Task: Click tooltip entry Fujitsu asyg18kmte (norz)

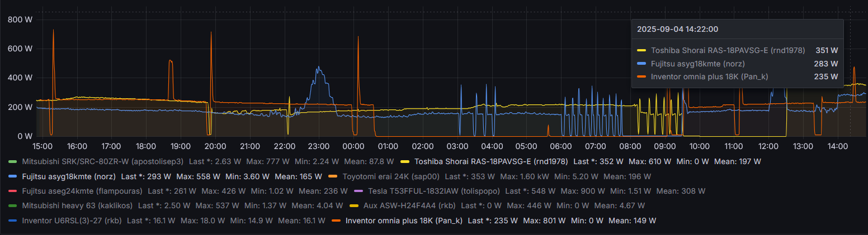Action: tap(697, 64)
